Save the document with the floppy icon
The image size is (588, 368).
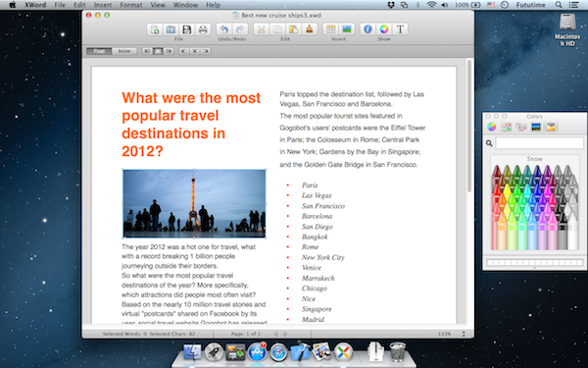tap(187, 29)
